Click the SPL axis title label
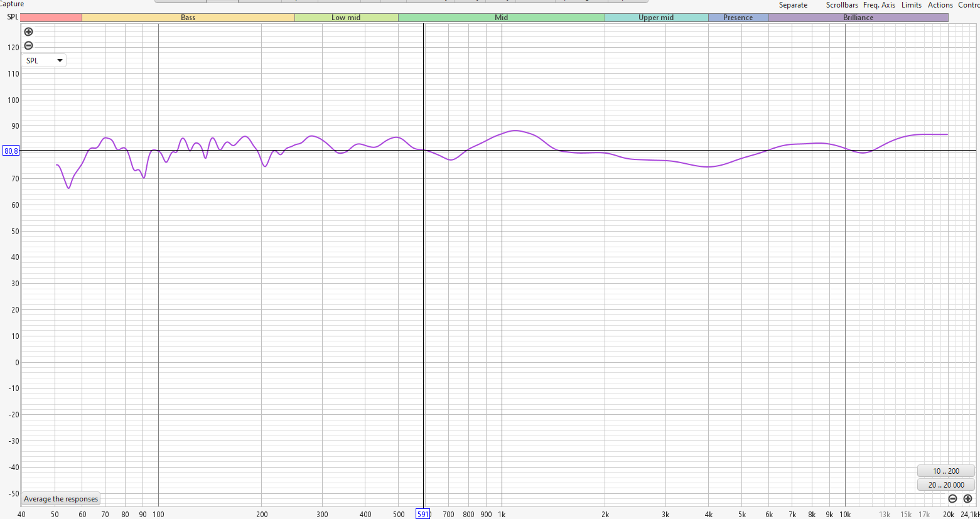This screenshot has width=980, height=519. (13, 17)
